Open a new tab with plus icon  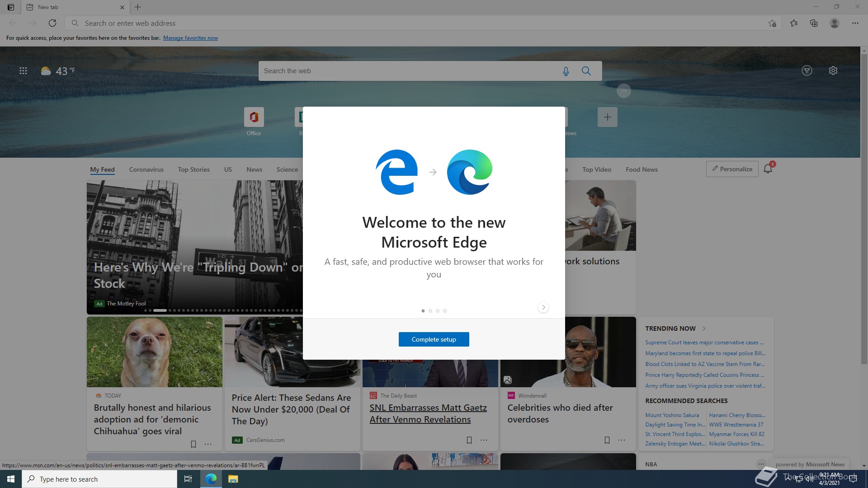tap(138, 7)
